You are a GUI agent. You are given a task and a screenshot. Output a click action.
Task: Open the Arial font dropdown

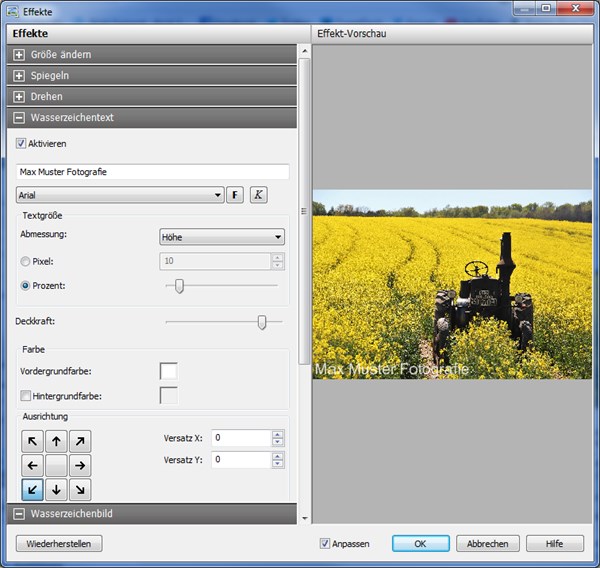click(x=120, y=195)
